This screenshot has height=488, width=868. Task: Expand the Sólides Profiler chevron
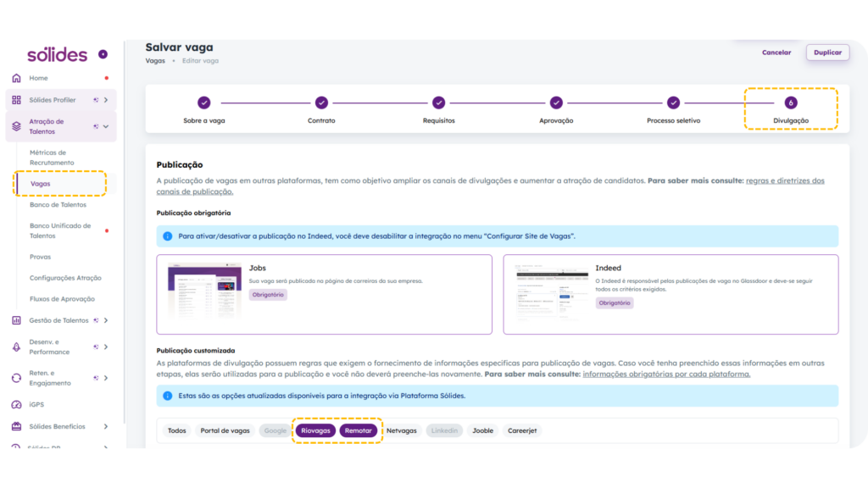(106, 100)
